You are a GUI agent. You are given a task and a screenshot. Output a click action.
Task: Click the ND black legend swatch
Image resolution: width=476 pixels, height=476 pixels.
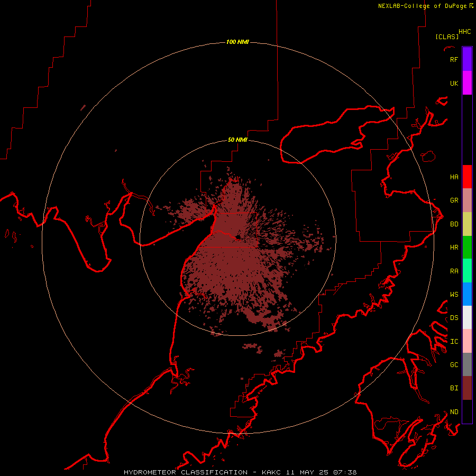[467, 411]
